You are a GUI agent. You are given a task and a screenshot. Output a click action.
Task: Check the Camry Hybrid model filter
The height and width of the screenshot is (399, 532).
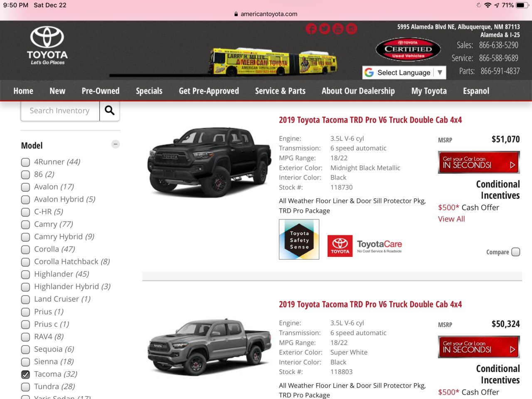tap(26, 237)
